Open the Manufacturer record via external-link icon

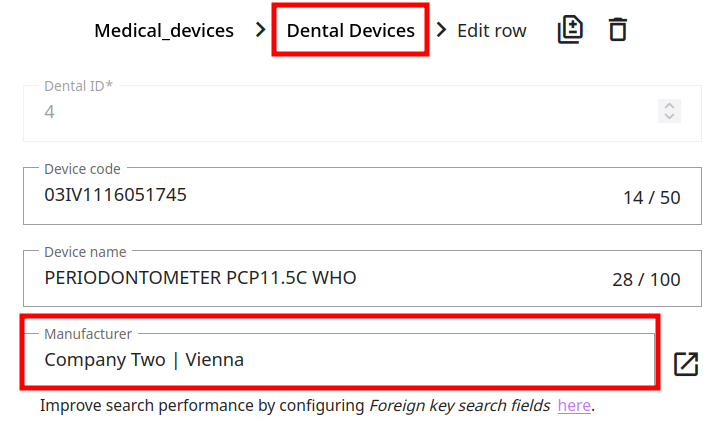(686, 364)
